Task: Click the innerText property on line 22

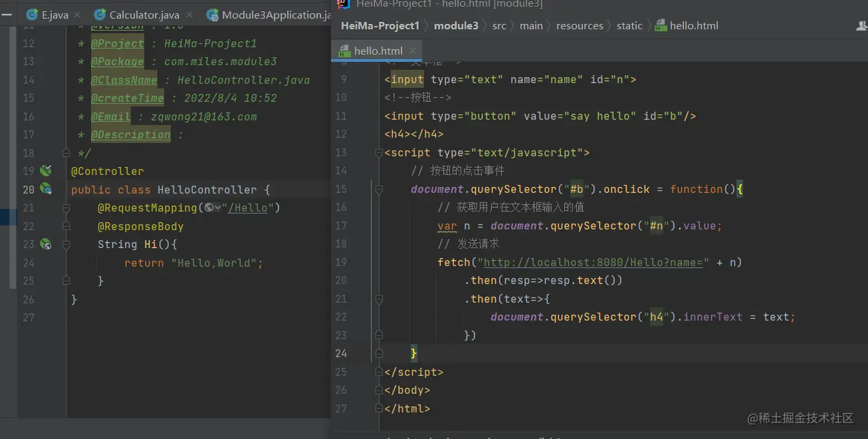Action: tap(713, 317)
